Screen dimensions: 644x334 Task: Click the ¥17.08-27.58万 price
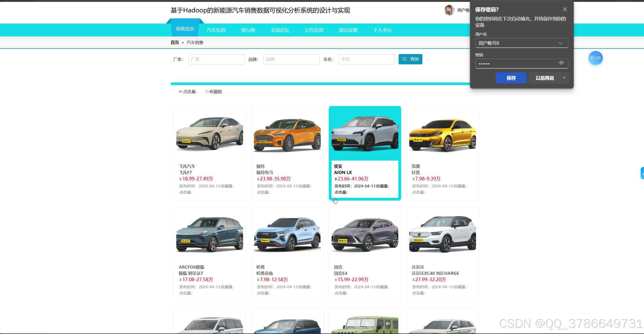click(x=196, y=280)
